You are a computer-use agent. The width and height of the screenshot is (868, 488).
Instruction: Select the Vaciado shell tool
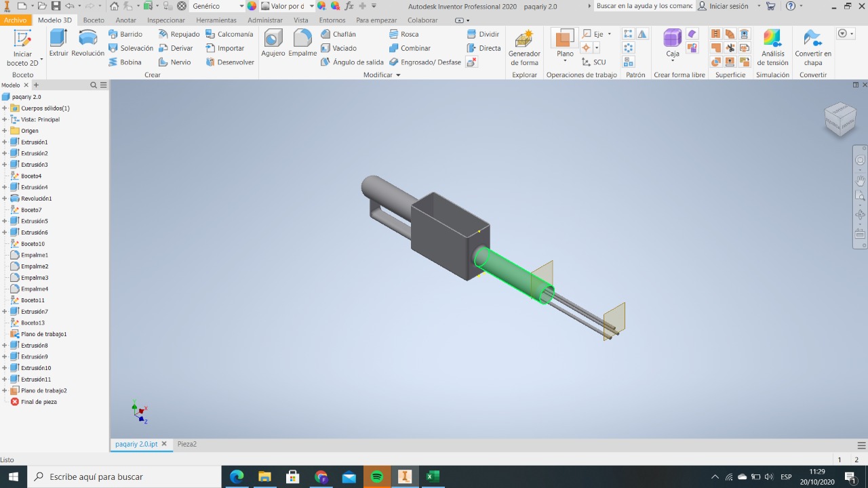point(338,48)
